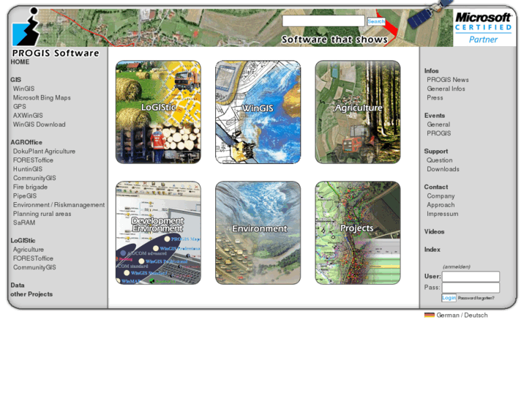Open the GIS section heading

tap(15, 80)
